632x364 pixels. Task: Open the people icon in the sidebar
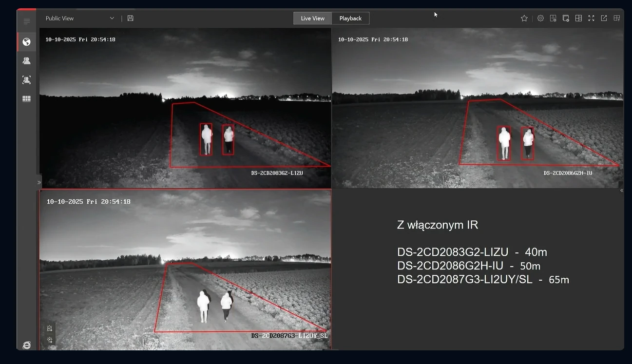pos(26,60)
